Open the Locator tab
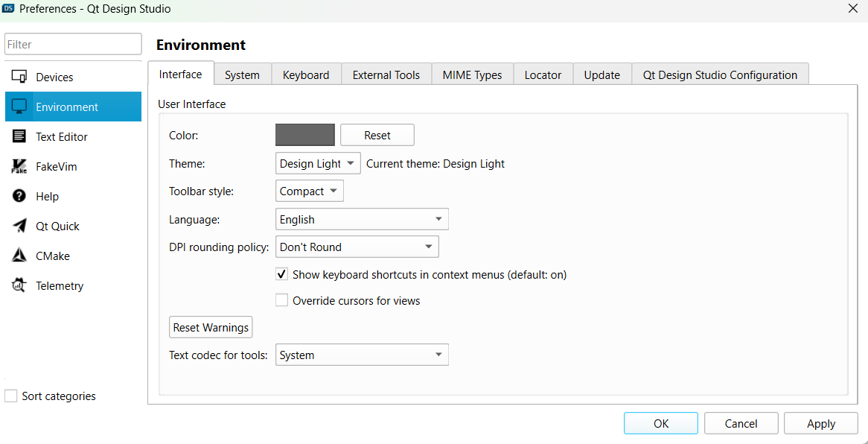Viewport: 868px width, 444px height. (x=543, y=74)
